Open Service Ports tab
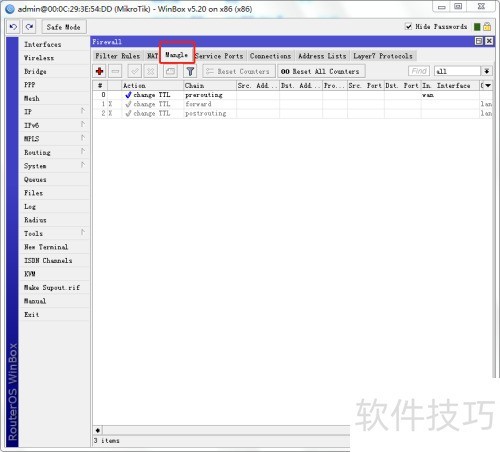The image size is (500, 452). pyautogui.click(x=220, y=56)
